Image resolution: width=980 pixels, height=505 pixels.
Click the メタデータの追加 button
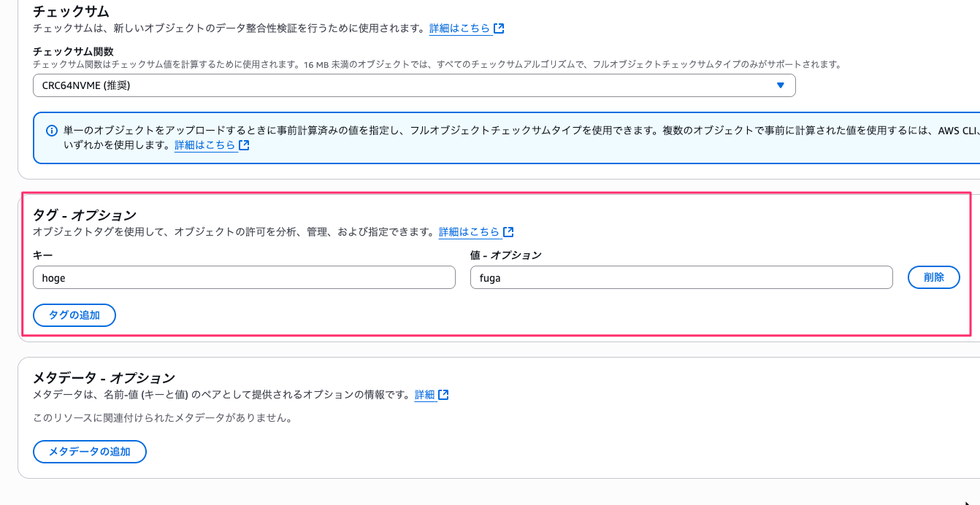(90, 452)
